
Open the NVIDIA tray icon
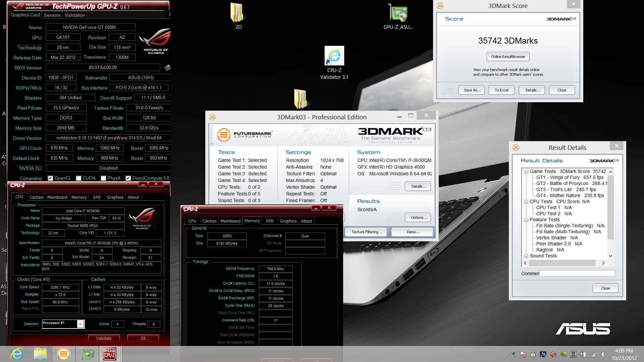click(563, 354)
